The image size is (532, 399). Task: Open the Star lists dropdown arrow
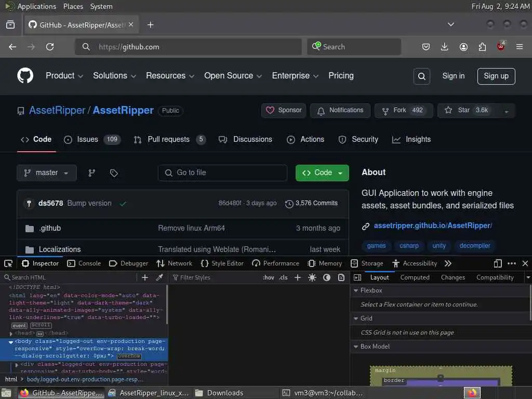506,111
